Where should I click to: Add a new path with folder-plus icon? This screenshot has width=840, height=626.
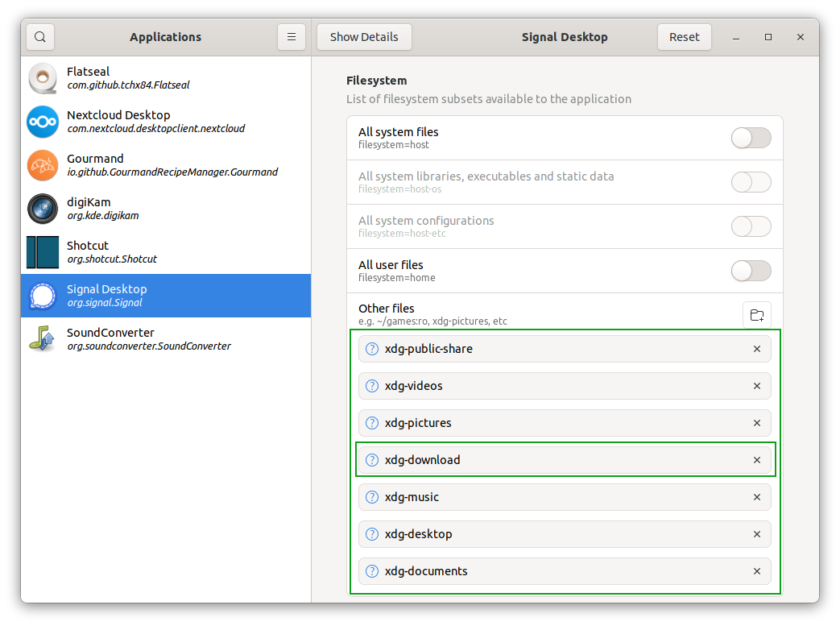pyautogui.click(x=756, y=314)
